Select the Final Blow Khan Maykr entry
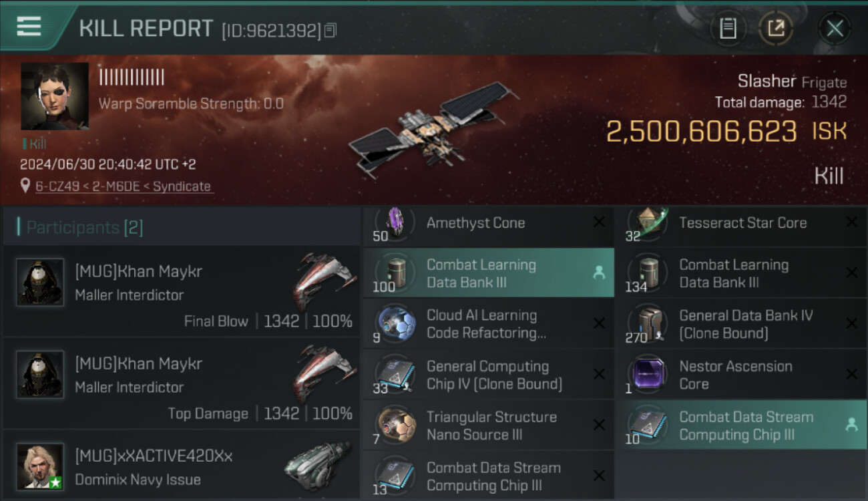868x501 pixels. 182,291
